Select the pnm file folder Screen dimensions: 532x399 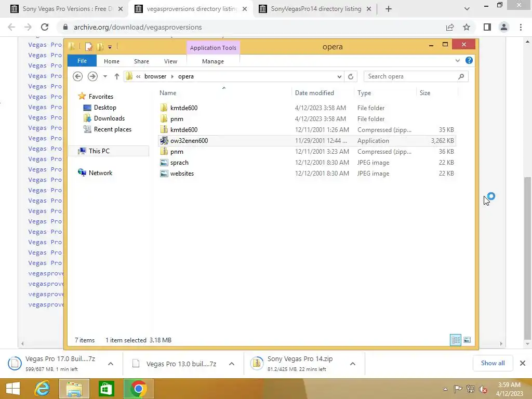177,119
